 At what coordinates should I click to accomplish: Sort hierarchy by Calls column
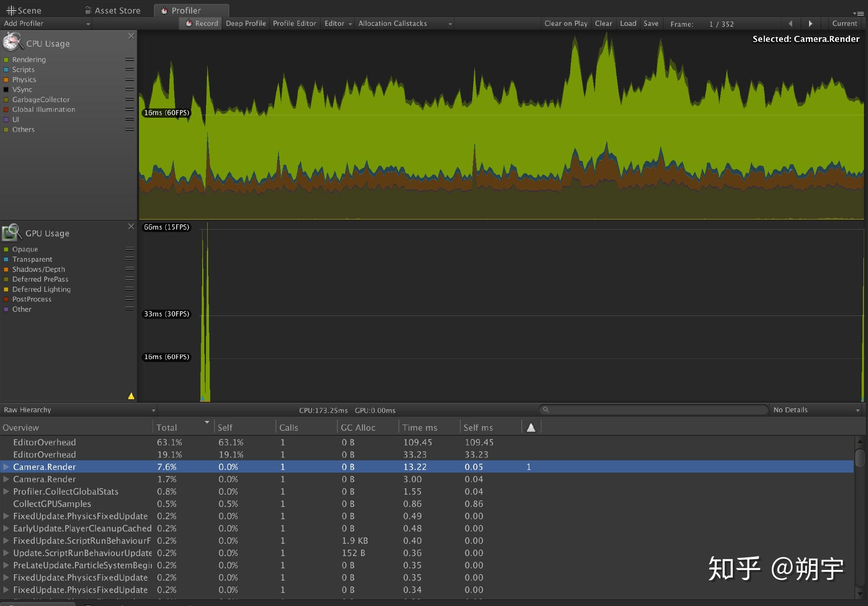(306, 427)
